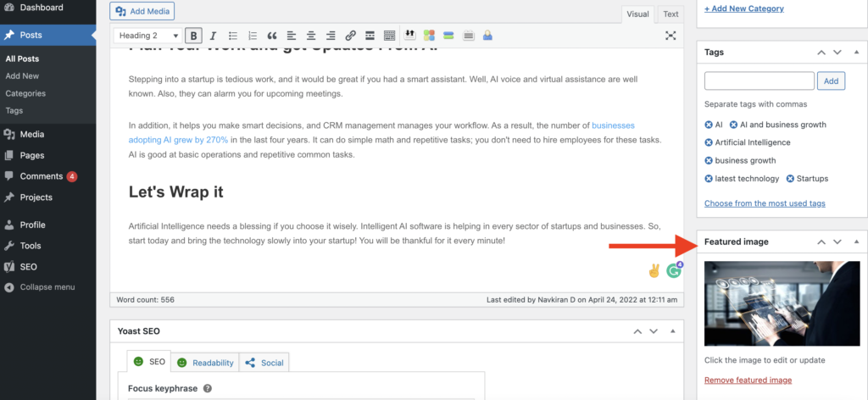Remove the "Startups" tag
Image resolution: width=868 pixels, height=400 pixels.
click(x=791, y=179)
